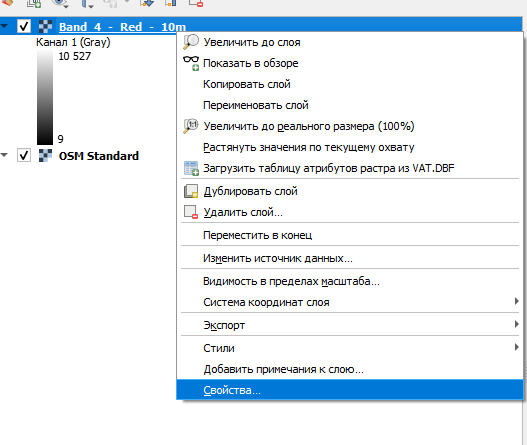The height and width of the screenshot is (445, 527).
Task: Click the raster icon beside Band 4 layer
Action: (x=45, y=27)
